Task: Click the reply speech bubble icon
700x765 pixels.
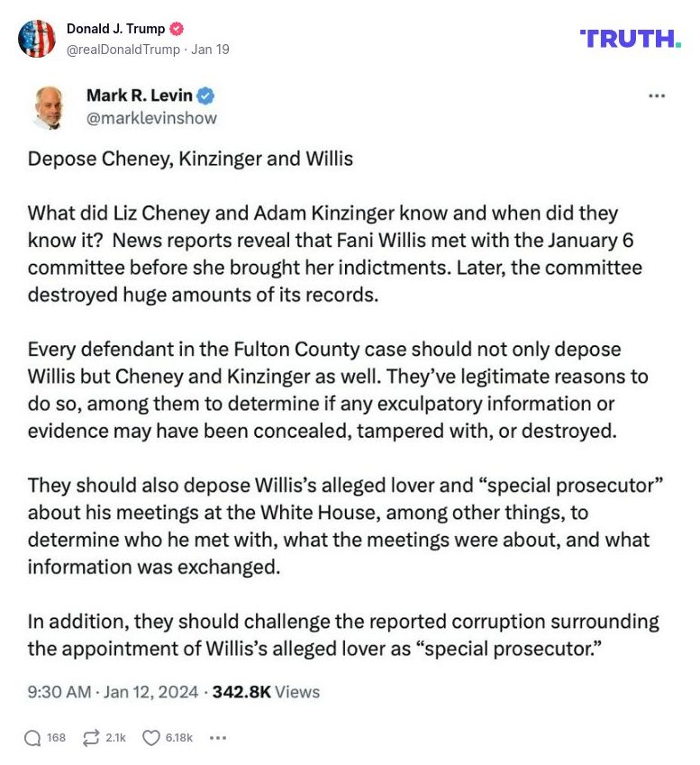Action: tap(32, 737)
